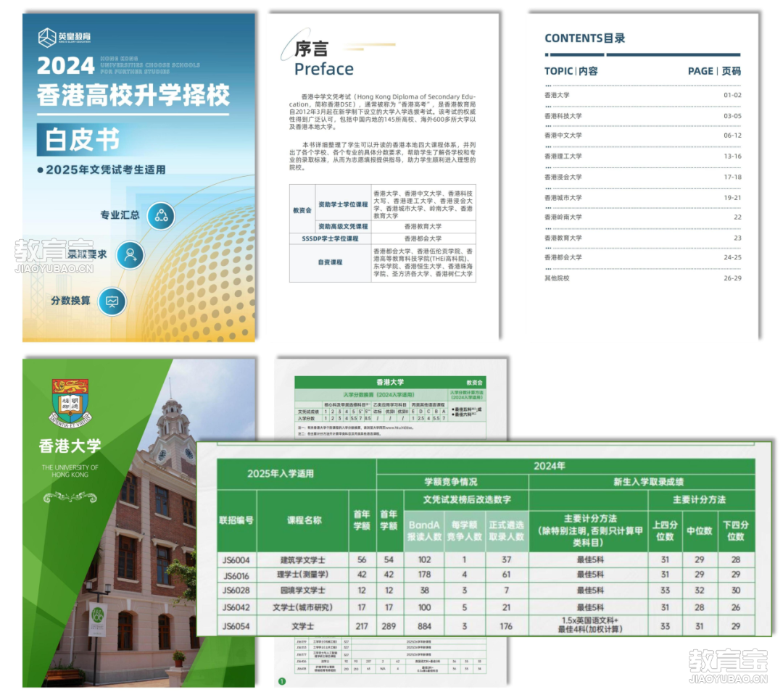Click the 香港高校升学择校 title
Viewport: 783px width, 700px height.
coord(133,95)
